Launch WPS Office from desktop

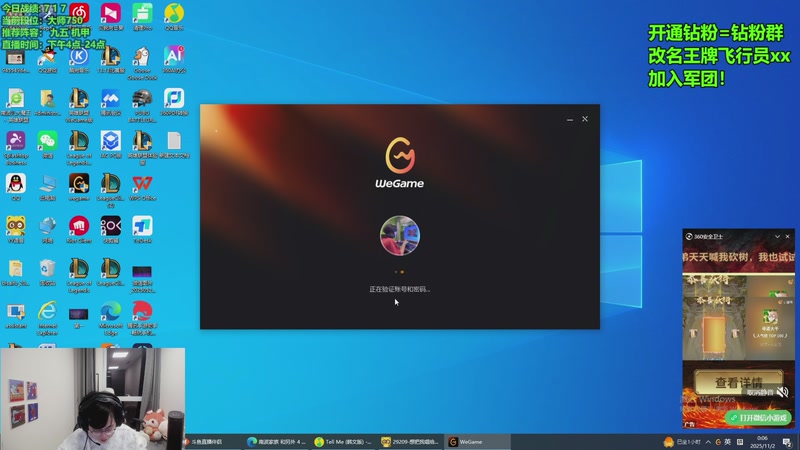142,184
